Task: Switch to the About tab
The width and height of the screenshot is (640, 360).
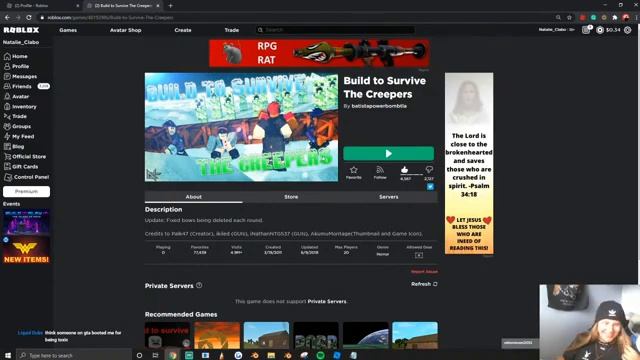Action: tap(193, 197)
